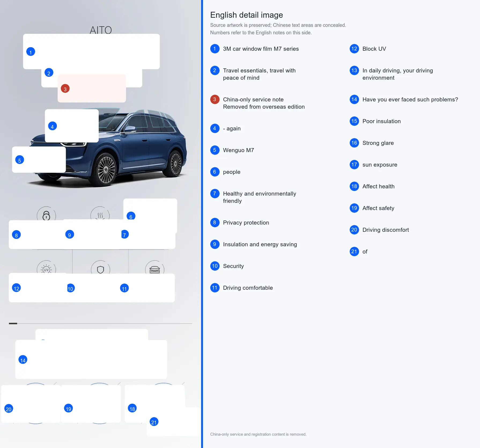Viewport: 480px width, 448px height.
Task: Click the '- again' legend entry
Action: [232, 128]
